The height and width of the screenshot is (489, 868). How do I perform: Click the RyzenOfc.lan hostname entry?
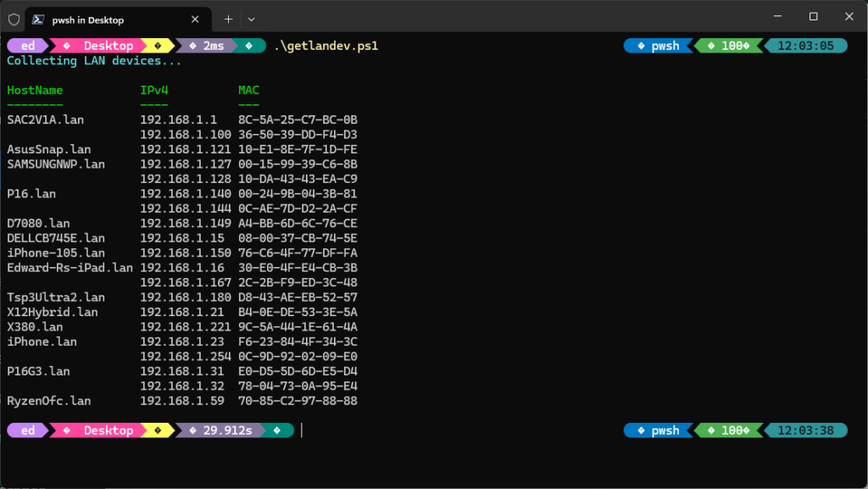(49, 401)
